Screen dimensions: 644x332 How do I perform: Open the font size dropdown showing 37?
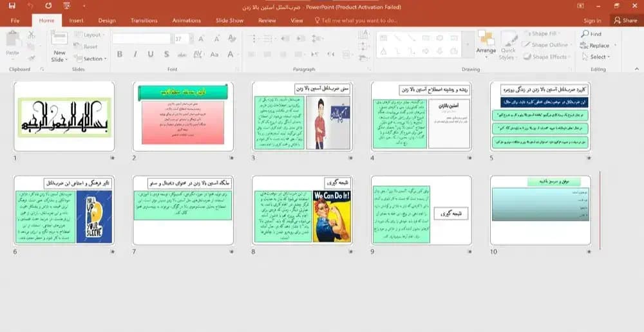(x=191, y=39)
